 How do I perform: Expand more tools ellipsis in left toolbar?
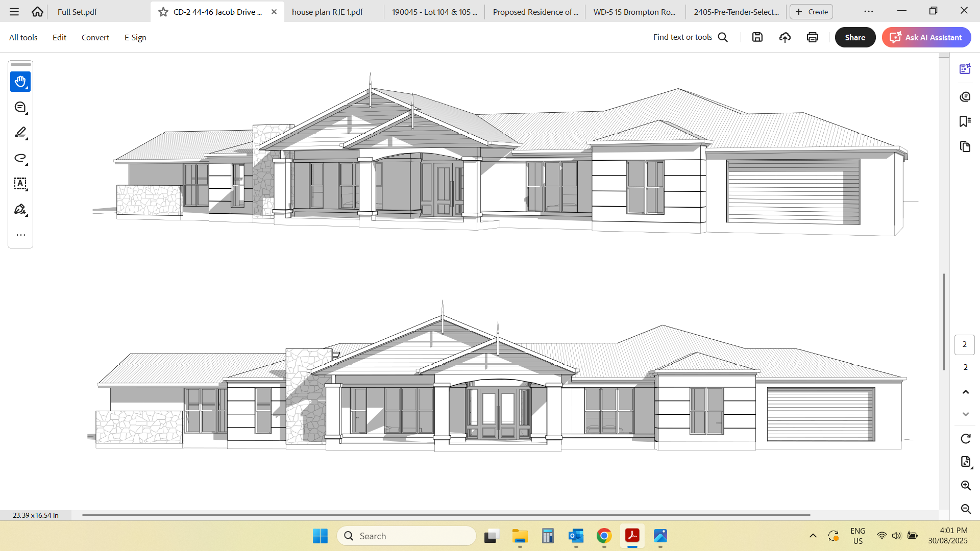pos(20,235)
